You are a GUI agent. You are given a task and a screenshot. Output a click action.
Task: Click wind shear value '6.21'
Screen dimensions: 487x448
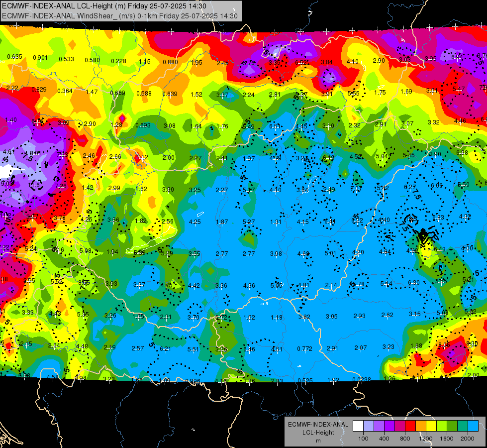165,349
